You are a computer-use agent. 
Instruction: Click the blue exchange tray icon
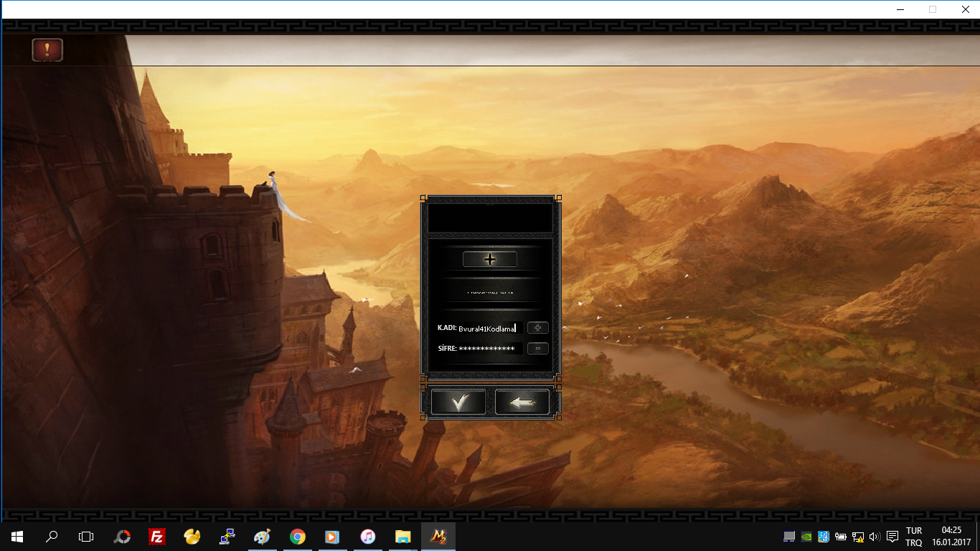coord(824,537)
